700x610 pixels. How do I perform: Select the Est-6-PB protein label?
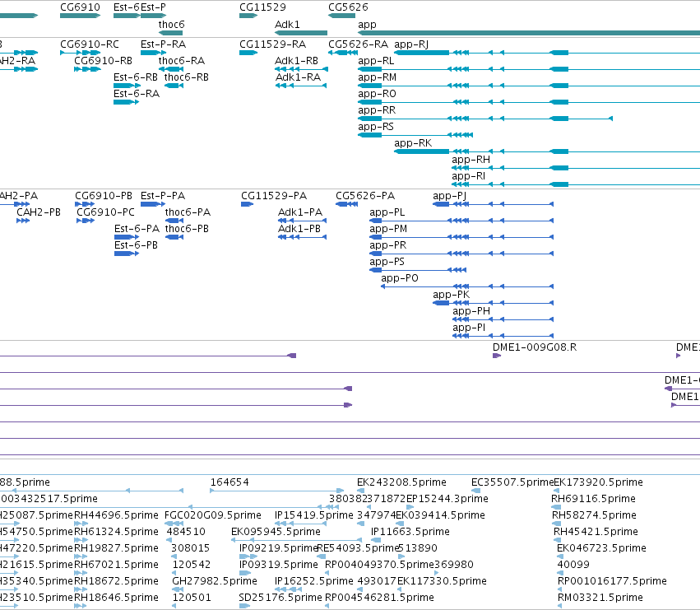(136, 244)
